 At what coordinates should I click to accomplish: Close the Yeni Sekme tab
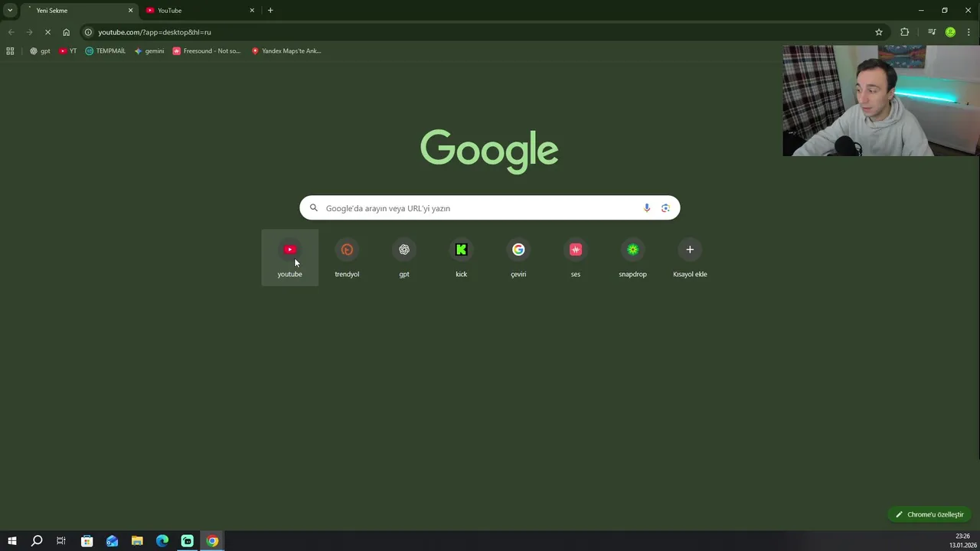(130, 11)
